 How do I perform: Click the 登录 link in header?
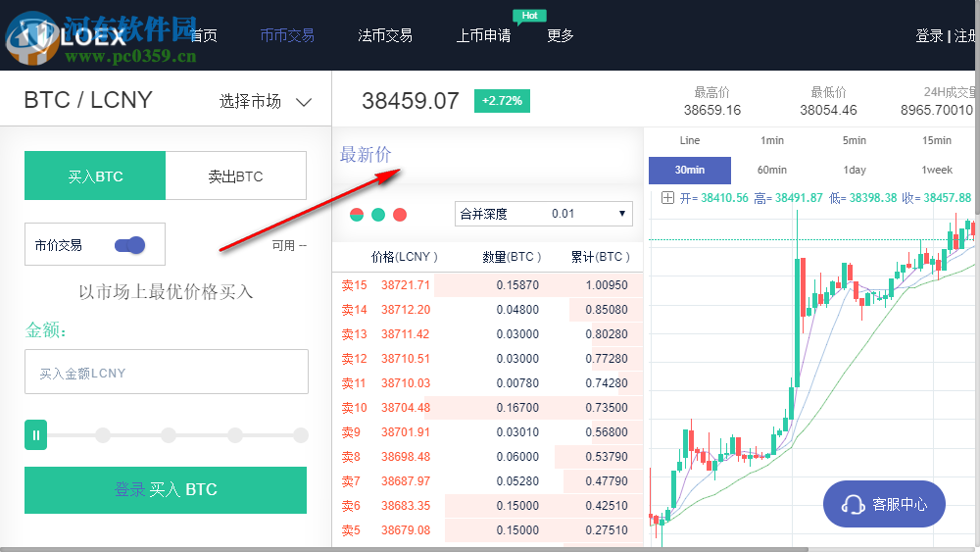(x=929, y=35)
